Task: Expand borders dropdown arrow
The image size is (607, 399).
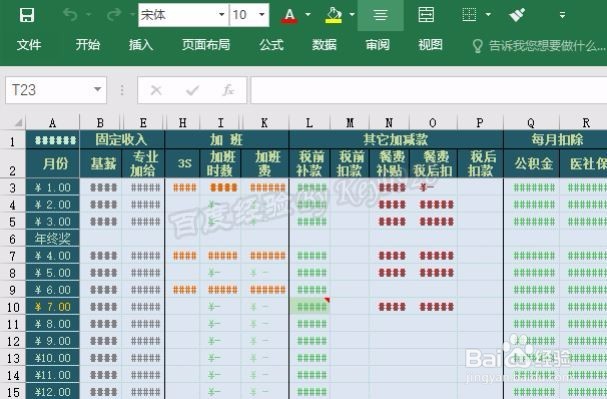Action: tap(488, 15)
